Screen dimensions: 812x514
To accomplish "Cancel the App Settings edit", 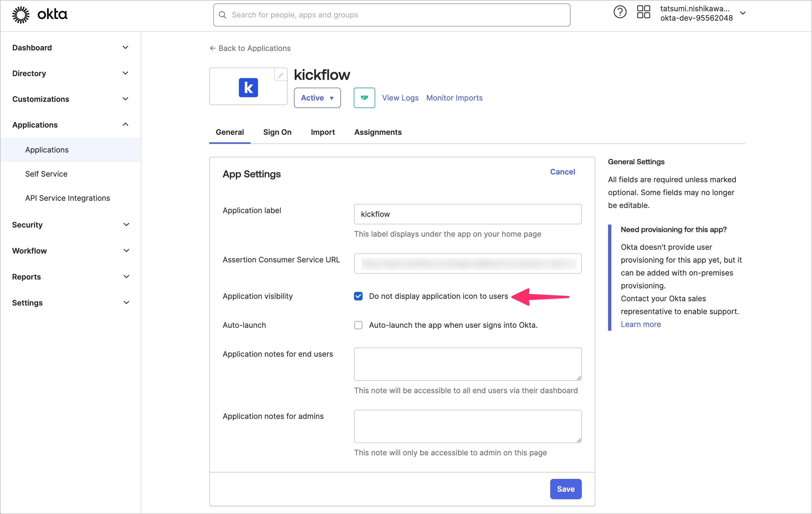I will coord(563,172).
